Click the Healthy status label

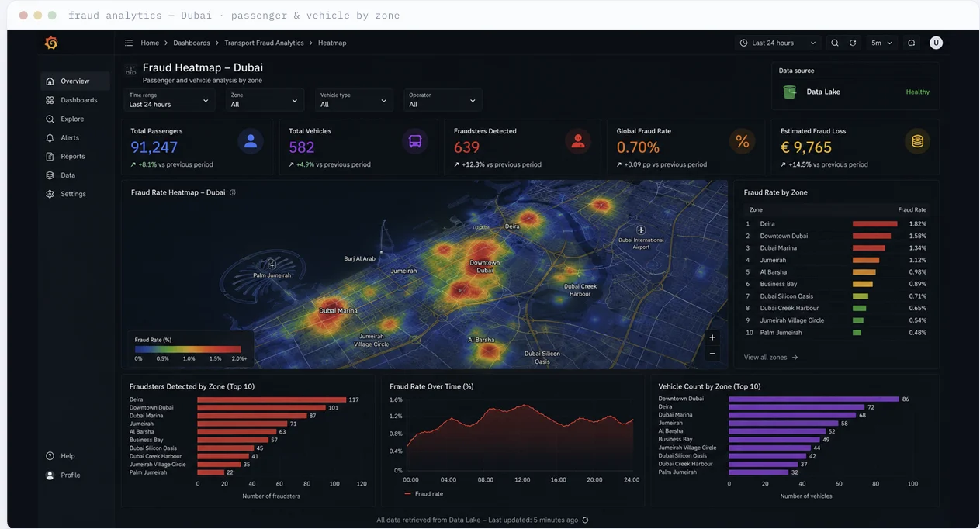[x=917, y=92]
